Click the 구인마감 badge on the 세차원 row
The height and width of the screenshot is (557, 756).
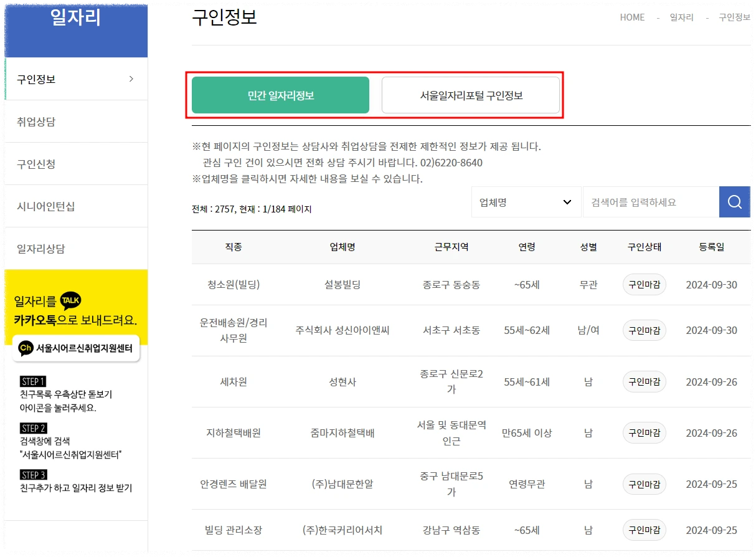(645, 381)
